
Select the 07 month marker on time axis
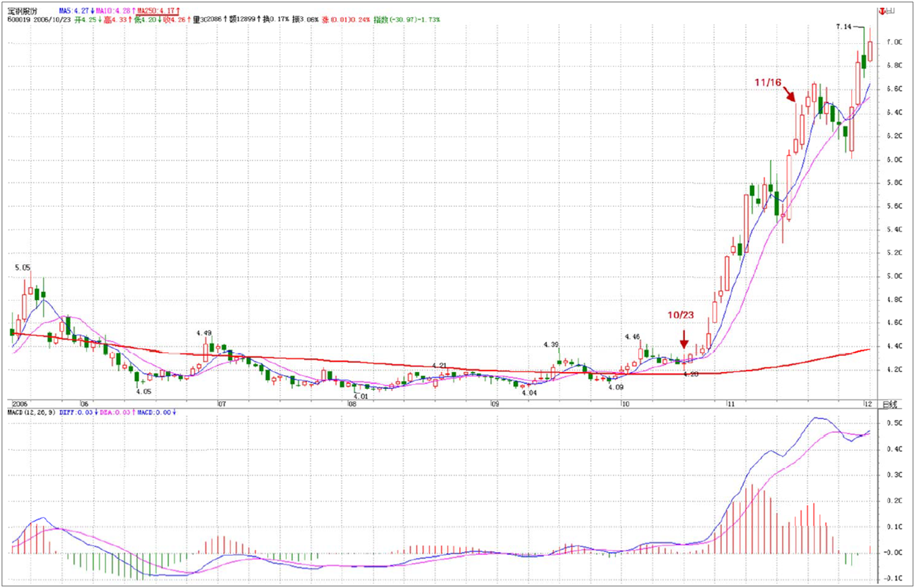222,403
